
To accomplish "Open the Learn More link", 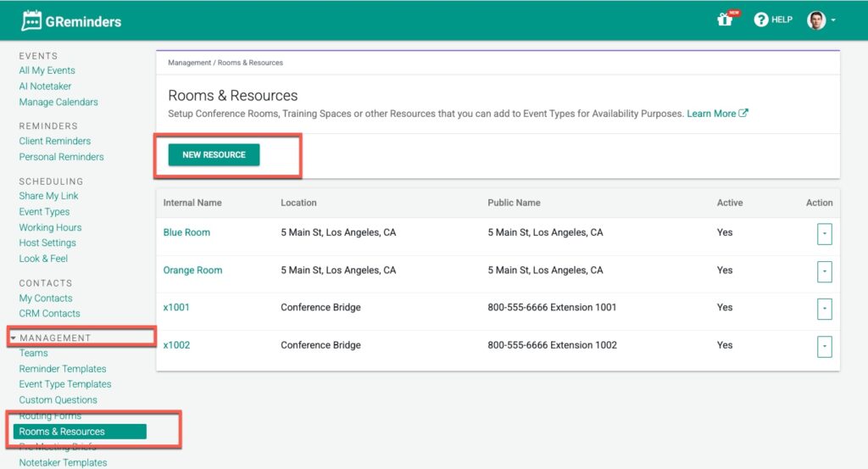I will (x=711, y=114).
